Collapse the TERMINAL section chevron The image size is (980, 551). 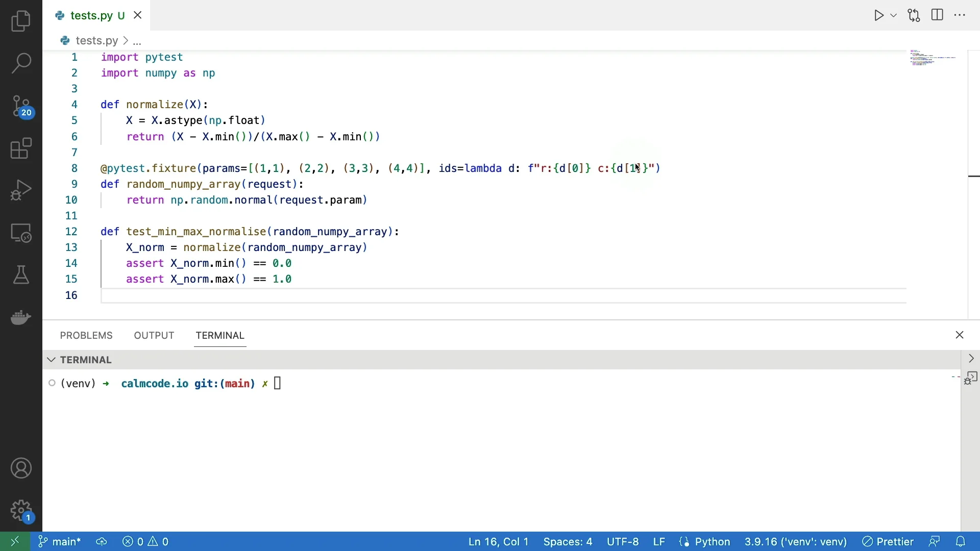[x=51, y=360]
